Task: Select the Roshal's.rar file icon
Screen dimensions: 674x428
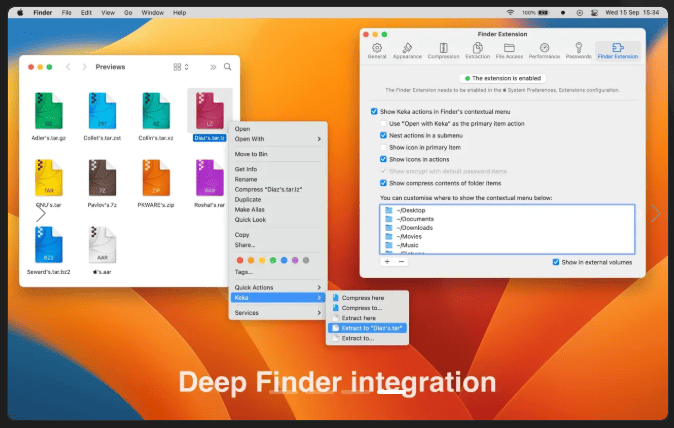Action: pos(210,178)
